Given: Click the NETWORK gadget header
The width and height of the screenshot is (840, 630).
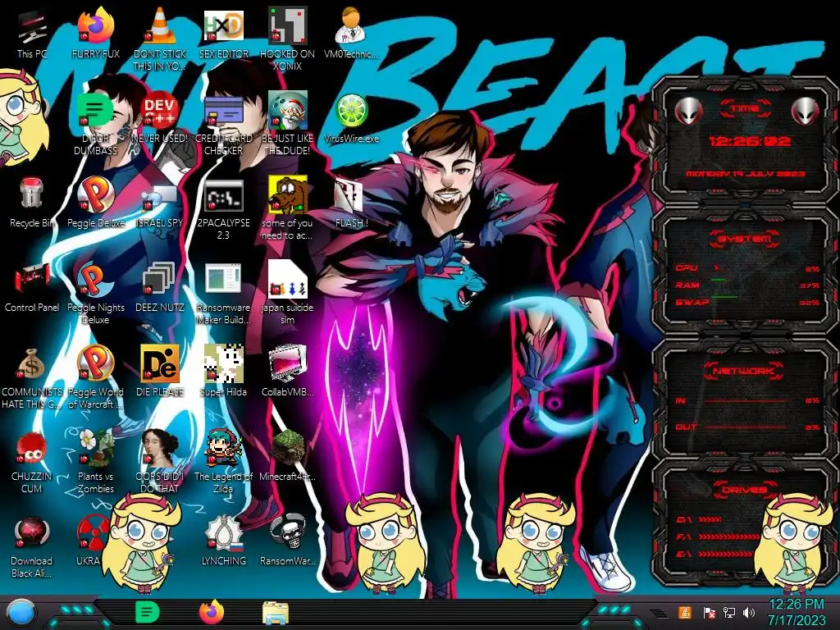Looking at the screenshot, I should point(745,371).
